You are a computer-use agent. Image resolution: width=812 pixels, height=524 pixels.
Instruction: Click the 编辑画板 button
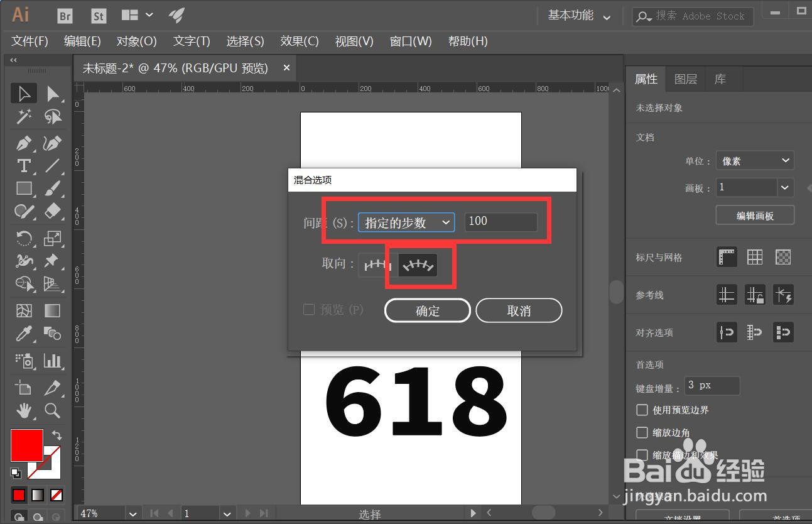pos(754,215)
